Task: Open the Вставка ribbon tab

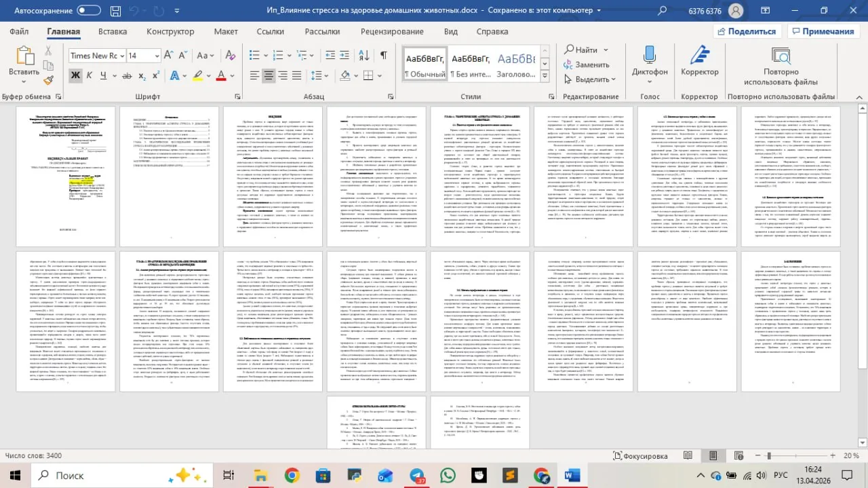Action: point(113,31)
